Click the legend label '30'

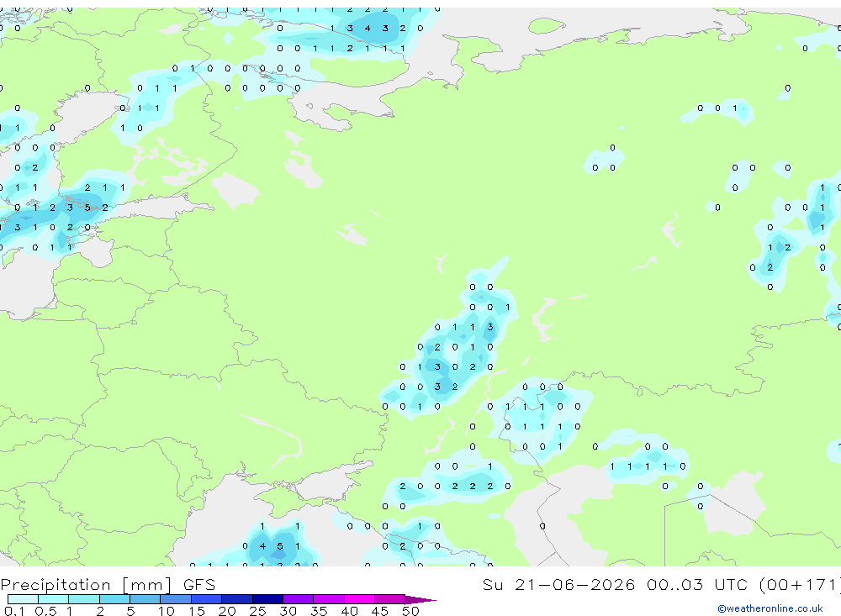click(x=288, y=611)
